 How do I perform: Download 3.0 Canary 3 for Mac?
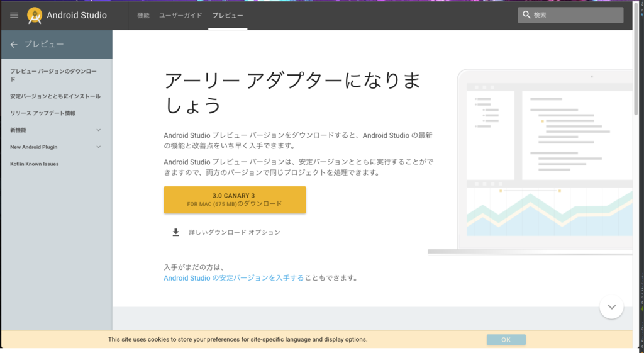pyautogui.click(x=235, y=199)
